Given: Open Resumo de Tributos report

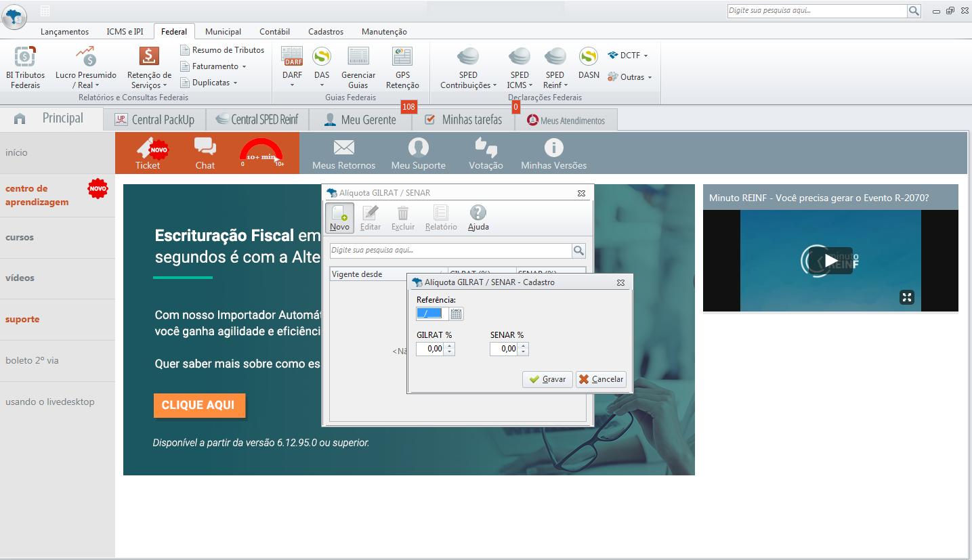Looking at the screenshot, I should (x=223, y=50).
